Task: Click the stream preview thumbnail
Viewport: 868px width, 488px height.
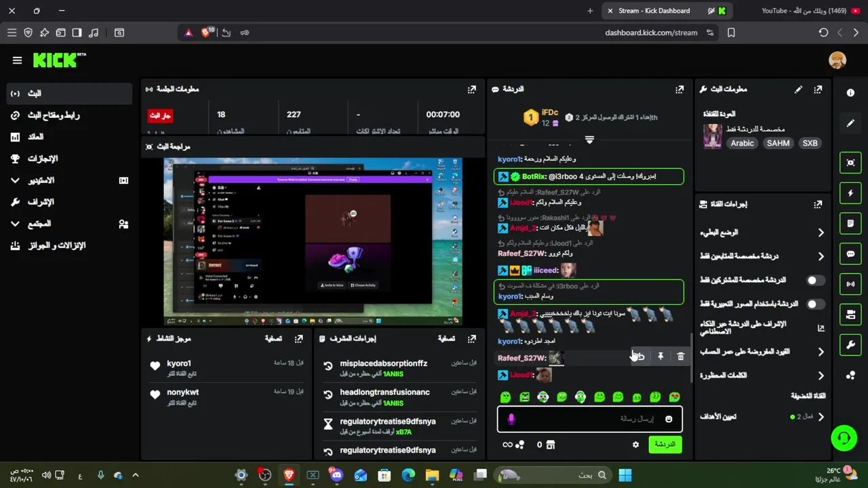Action: [313, 241]
